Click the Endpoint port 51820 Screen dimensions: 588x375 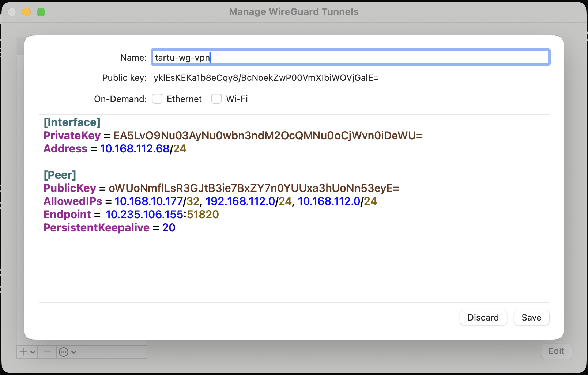click(x=203, y=215)
